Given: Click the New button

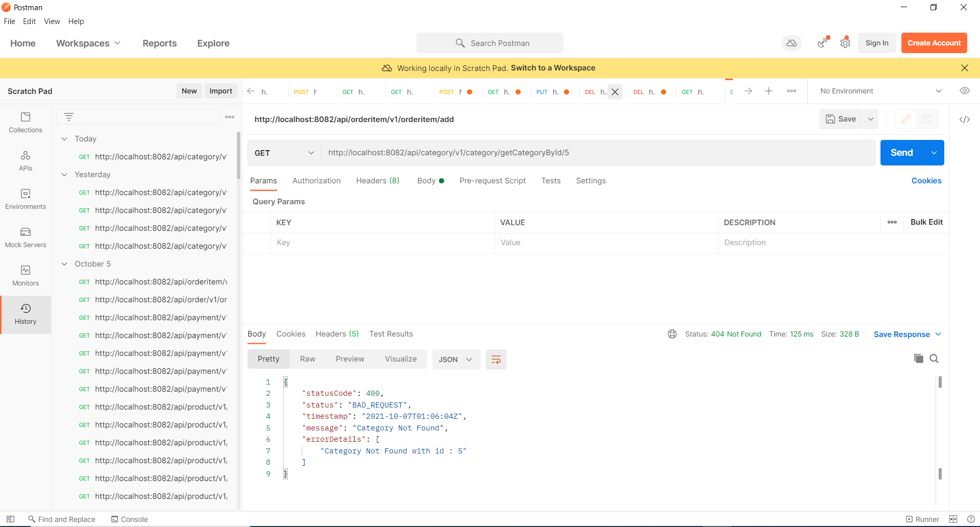Looking at the screenshot, I should point(189,91).
